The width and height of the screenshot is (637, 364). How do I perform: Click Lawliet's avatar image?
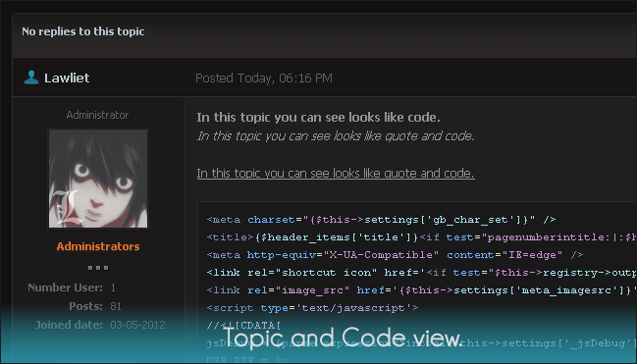tap(98, 179)
